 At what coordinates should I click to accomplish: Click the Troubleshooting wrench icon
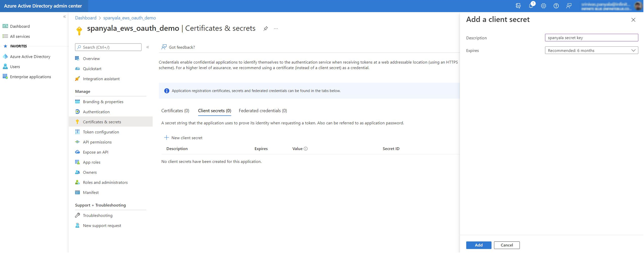click(x=77, y=215)
